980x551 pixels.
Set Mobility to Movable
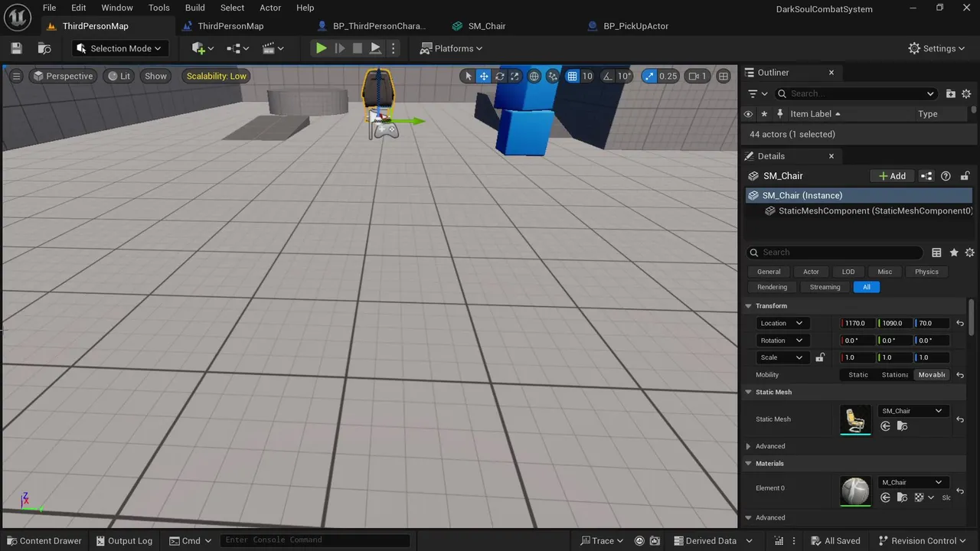pos(932,375)
